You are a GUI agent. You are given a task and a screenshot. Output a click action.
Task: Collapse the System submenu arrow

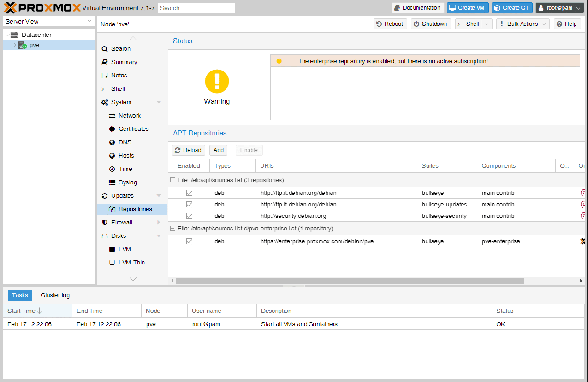tap(159, 102)
